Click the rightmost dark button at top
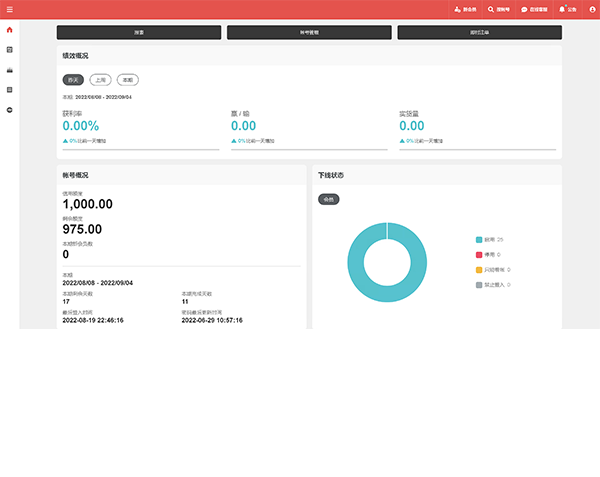Screen dimensions: 600x477 tap(479, 32)
